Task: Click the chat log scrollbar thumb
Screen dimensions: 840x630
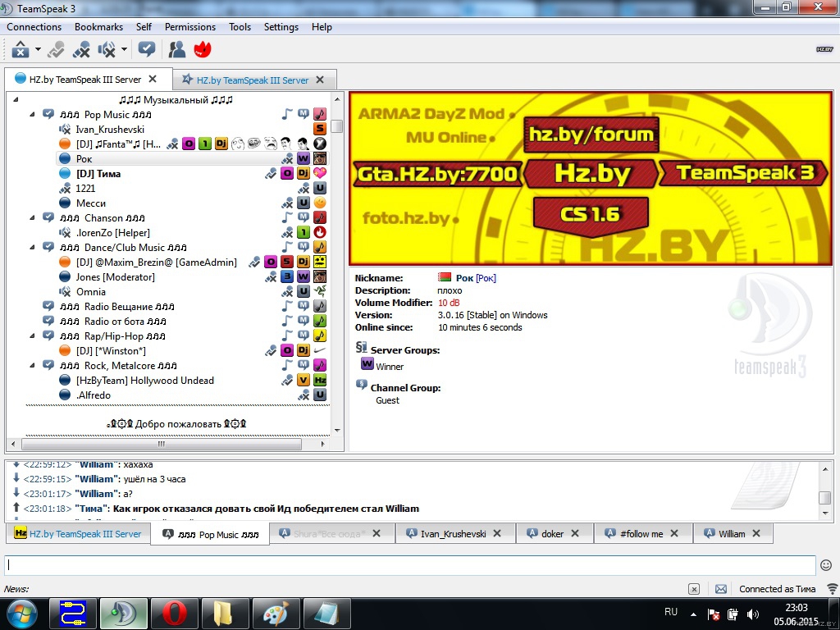Action: pos(825,497)
